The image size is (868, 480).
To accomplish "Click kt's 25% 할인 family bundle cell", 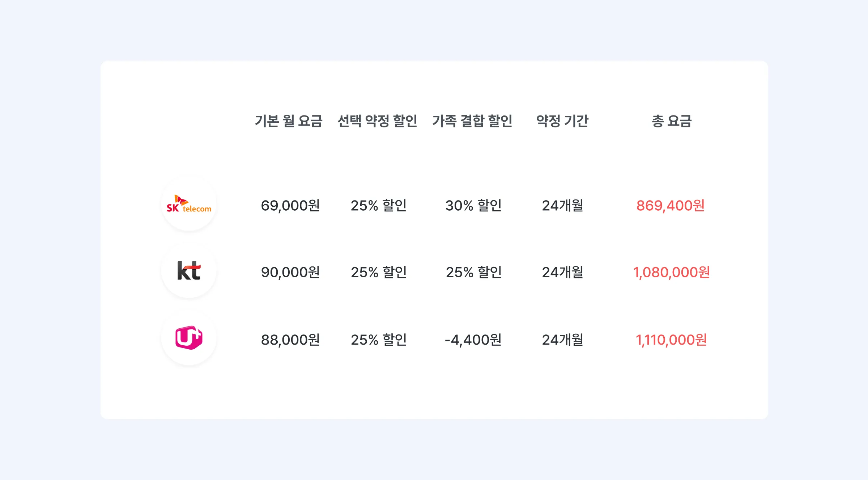I will pos(474,272).
